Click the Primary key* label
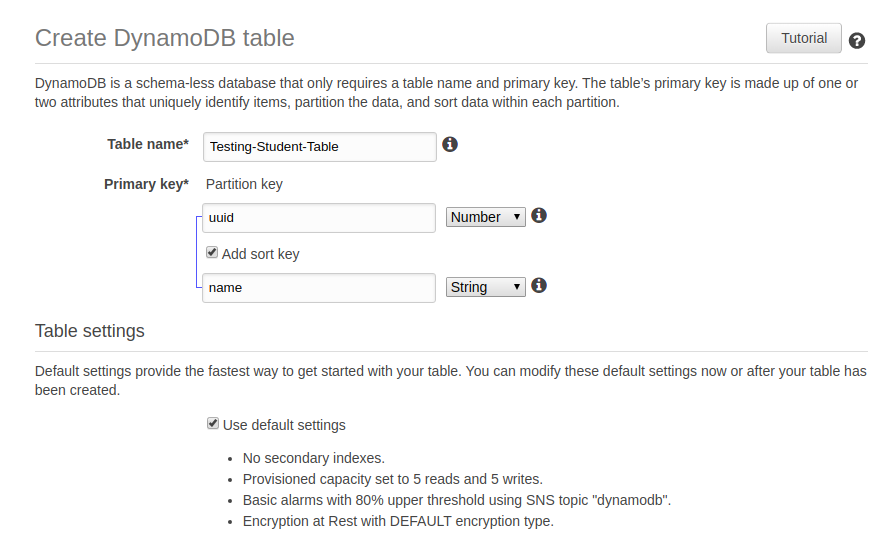This screenshot has height=545, width=888. (146, 185)
